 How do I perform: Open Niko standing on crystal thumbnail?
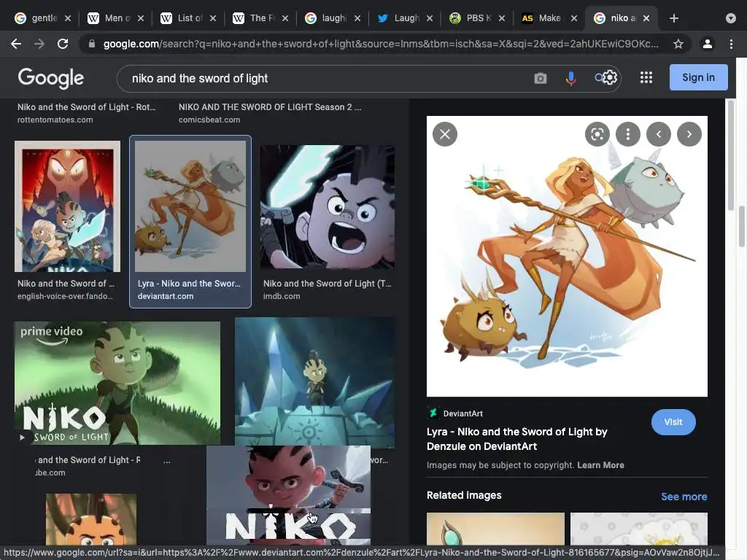(x=314, y=383)
